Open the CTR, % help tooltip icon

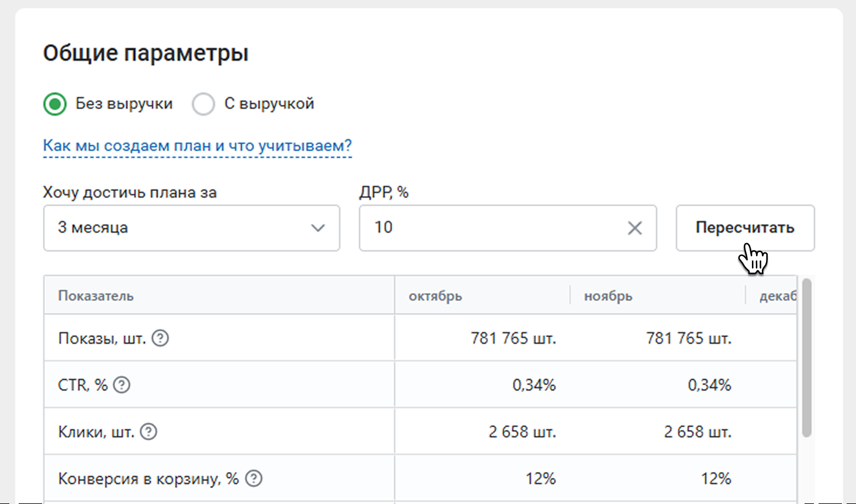coord(122,385)
